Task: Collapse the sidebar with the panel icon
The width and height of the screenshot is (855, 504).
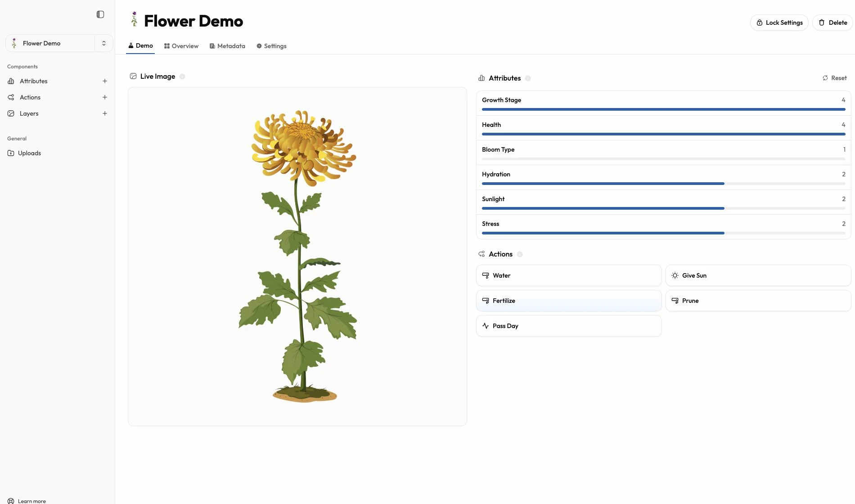Action: pos(100,14)
